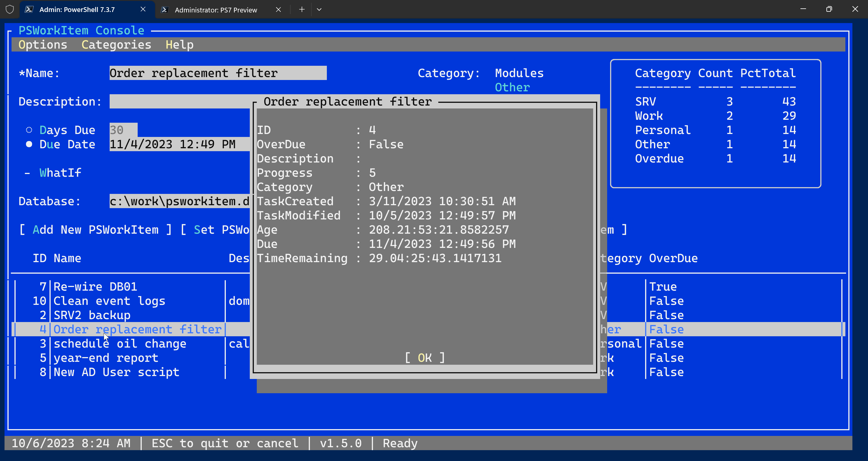The width and height of the screenshot is (868, 461).
Task: Select the Days Due radio option
Action: (29, 130)
